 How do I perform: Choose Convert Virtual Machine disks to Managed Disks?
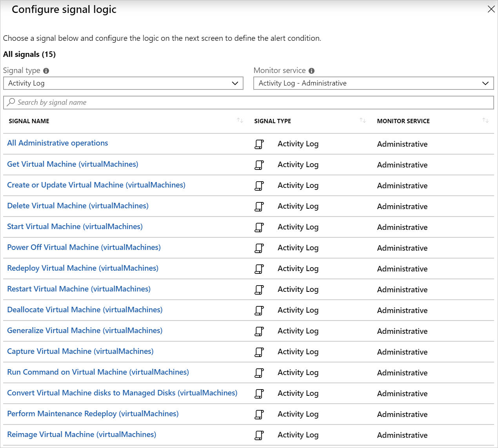tap(122, 393)
